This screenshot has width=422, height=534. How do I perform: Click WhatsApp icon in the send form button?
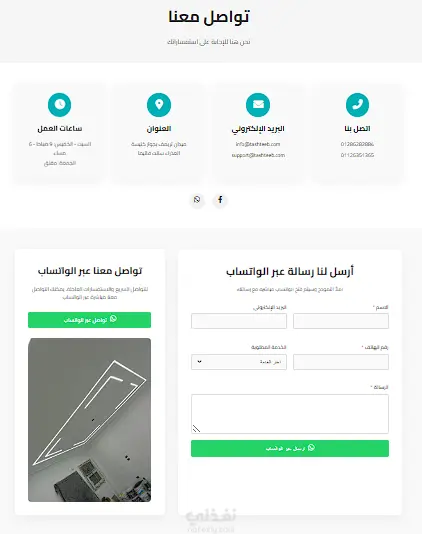(x=311, y=448)
